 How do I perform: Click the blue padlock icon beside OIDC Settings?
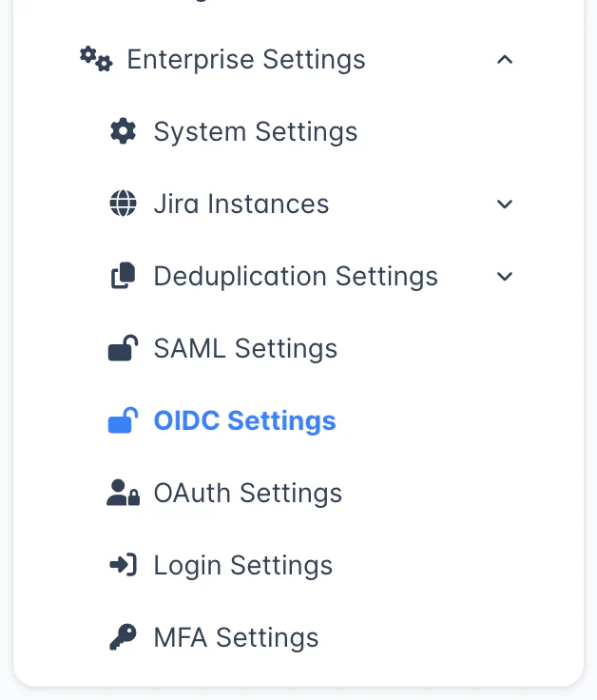point(123,420)
